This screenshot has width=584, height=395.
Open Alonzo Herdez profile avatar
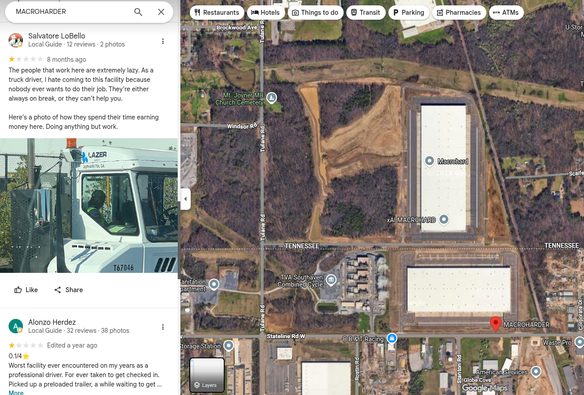[16, 326]
